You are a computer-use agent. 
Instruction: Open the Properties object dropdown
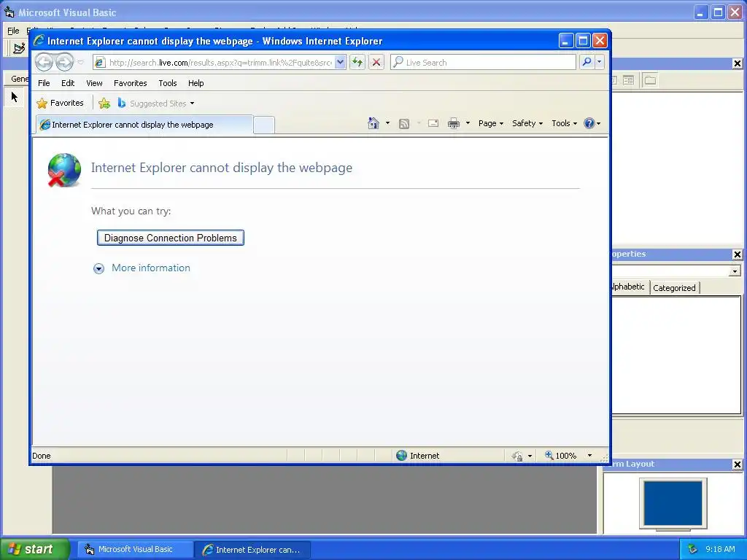click(735, 271)
